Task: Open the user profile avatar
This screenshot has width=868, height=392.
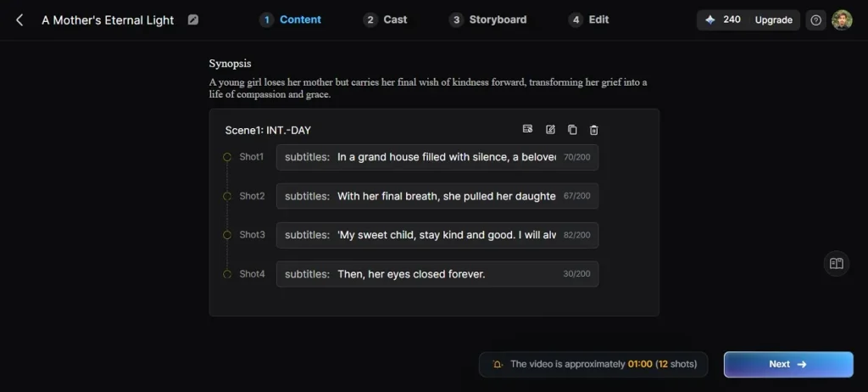Action: coord(842,20)
